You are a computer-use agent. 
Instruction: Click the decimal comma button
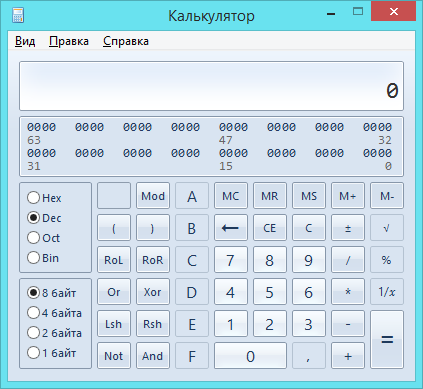[309, 356]
